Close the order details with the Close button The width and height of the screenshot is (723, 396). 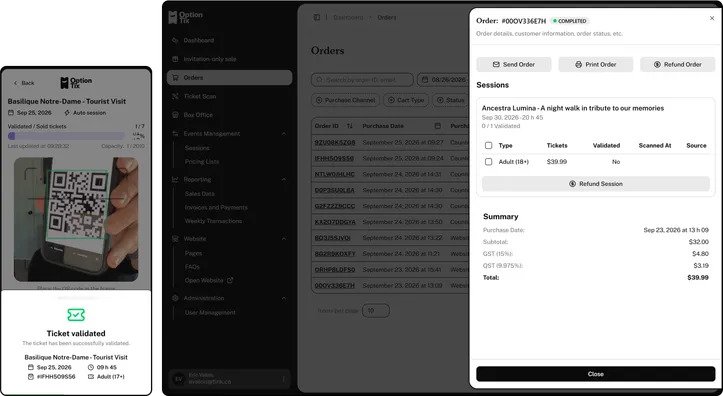click(x=596, y=374)
